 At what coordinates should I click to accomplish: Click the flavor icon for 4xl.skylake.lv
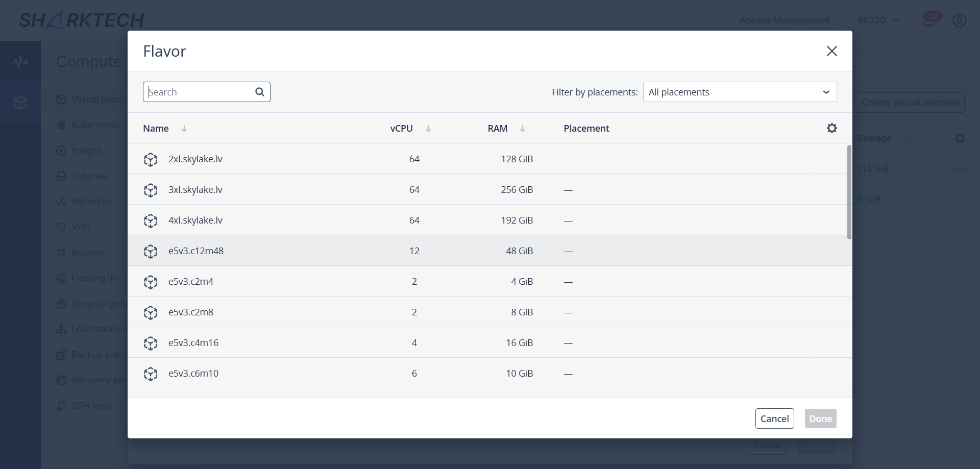[x=151, y=220]
